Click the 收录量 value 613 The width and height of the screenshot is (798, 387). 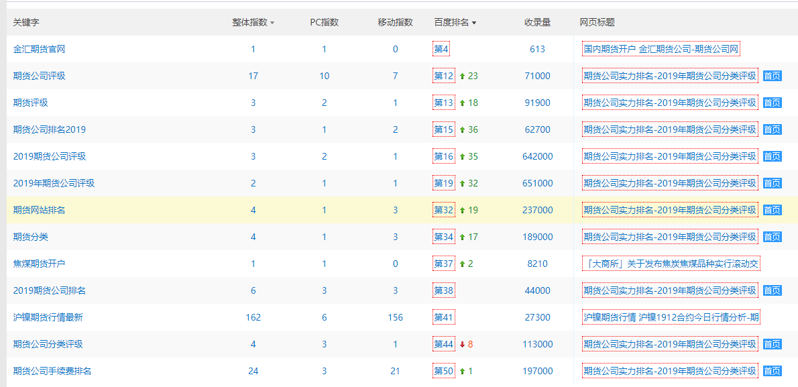537,49
